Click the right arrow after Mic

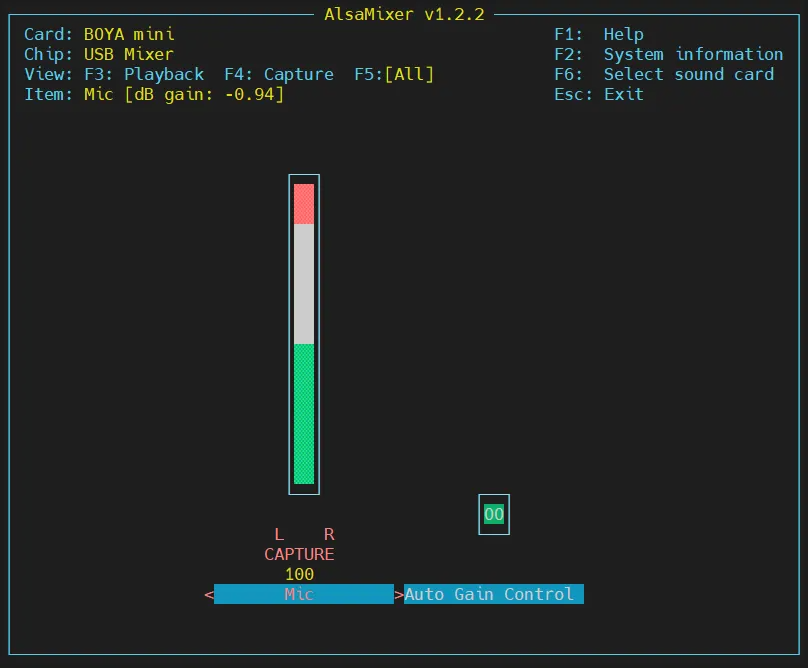pyautogui.click(x=399, y=594)
